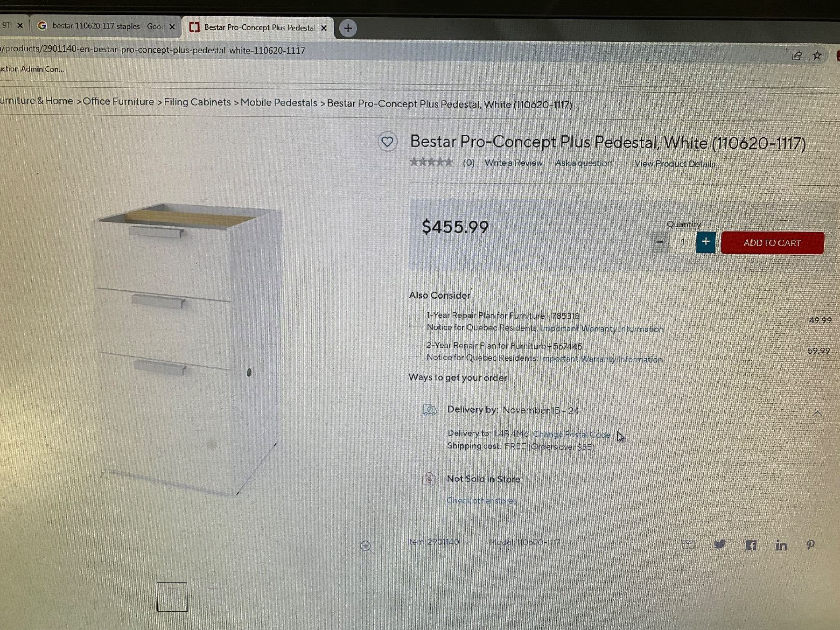Open Change Postal Code link
The width and height of the screenshot is (840, 630).
coord(571,434)
